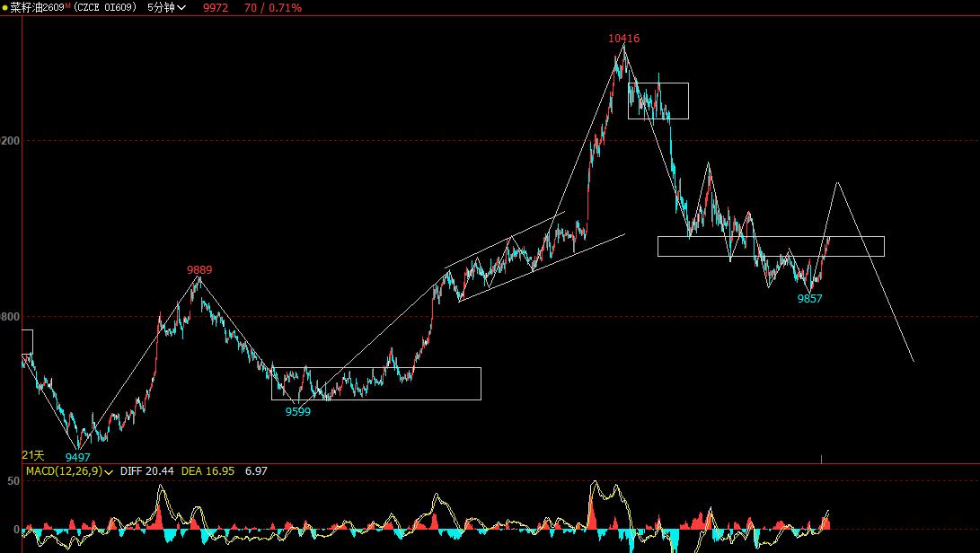Click the 10416 high price label
The image size is (980, 553).
coord(623,38)
